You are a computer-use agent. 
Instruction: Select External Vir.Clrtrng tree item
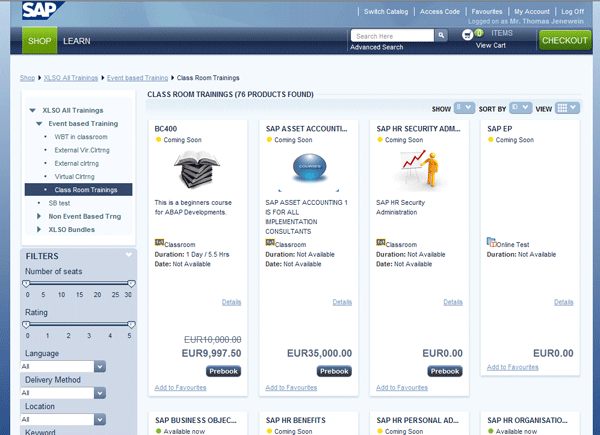[82, 150]
